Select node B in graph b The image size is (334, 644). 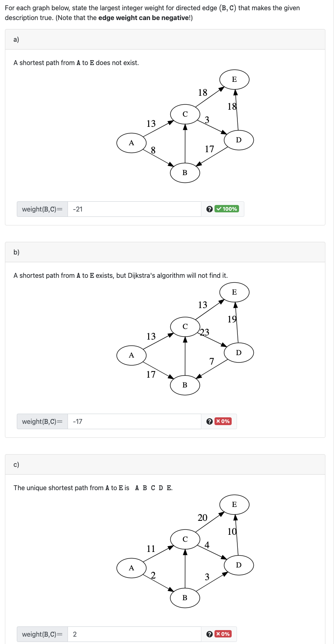(185, 385)
